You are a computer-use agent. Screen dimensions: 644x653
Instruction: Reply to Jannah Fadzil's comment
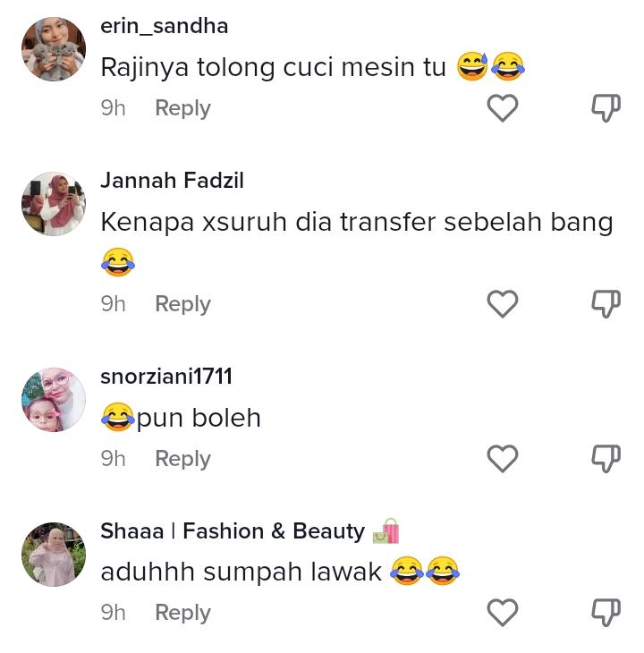(x=182, y=304)
